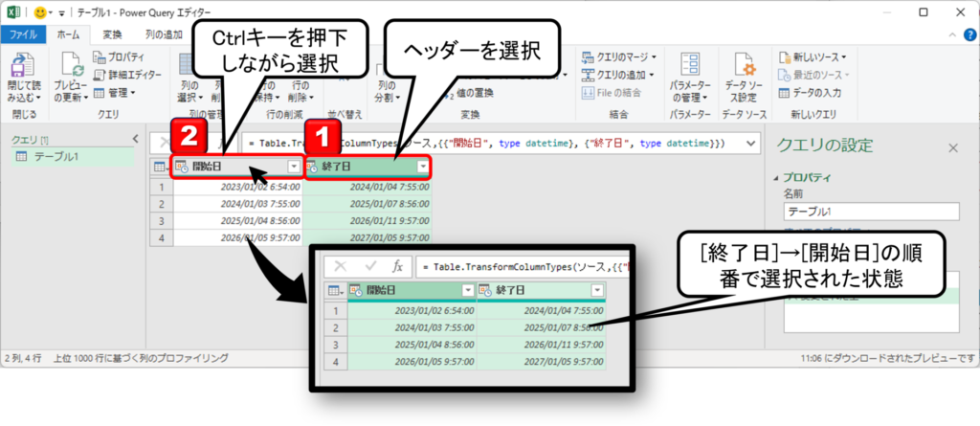This screenshot has height=426, width=980.
Task: Click the 名前 field containing テーブル1
Action: [x=871, y=212]
